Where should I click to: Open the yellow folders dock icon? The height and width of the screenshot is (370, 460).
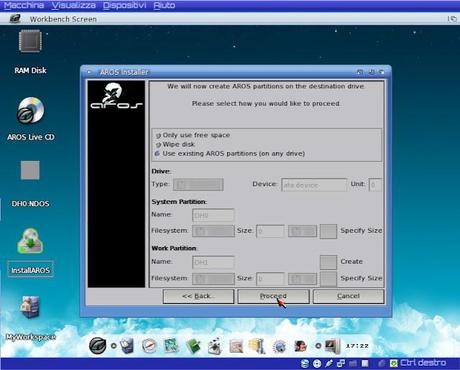[x=257, y=346]
